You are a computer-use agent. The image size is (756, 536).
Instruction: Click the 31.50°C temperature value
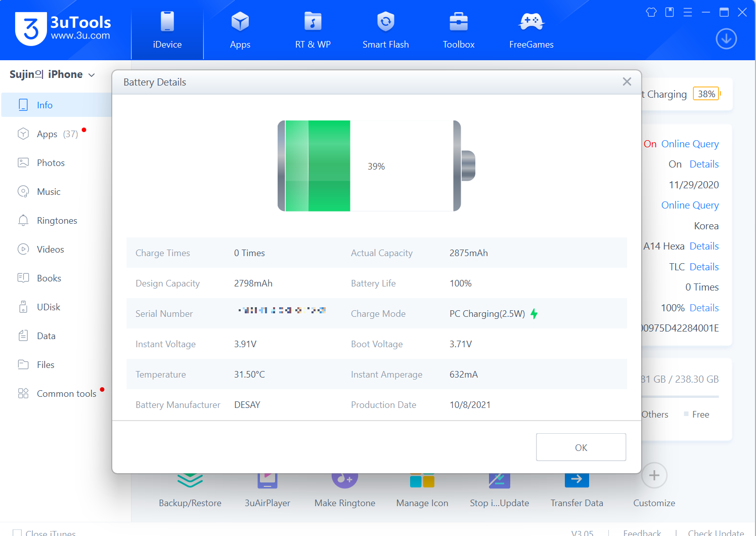click(249, 375)
